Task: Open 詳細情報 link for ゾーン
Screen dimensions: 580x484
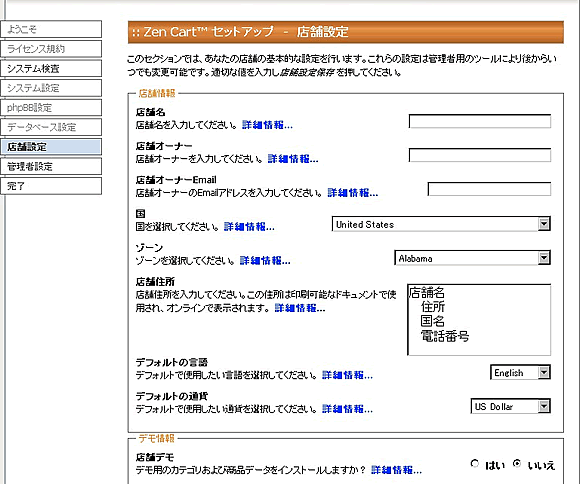Action: [x=265, y=261]
